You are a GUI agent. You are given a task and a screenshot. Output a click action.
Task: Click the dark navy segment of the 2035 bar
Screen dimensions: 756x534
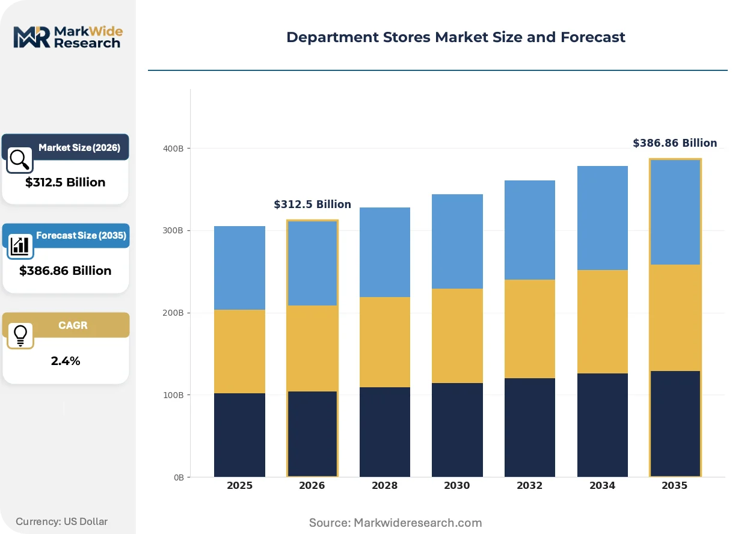pos(675,424)
